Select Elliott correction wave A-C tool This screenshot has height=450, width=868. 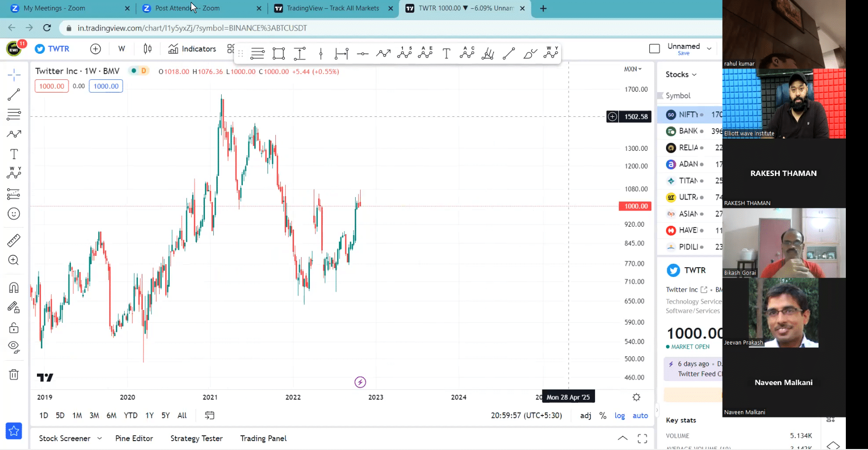click(x=467, y=53)
